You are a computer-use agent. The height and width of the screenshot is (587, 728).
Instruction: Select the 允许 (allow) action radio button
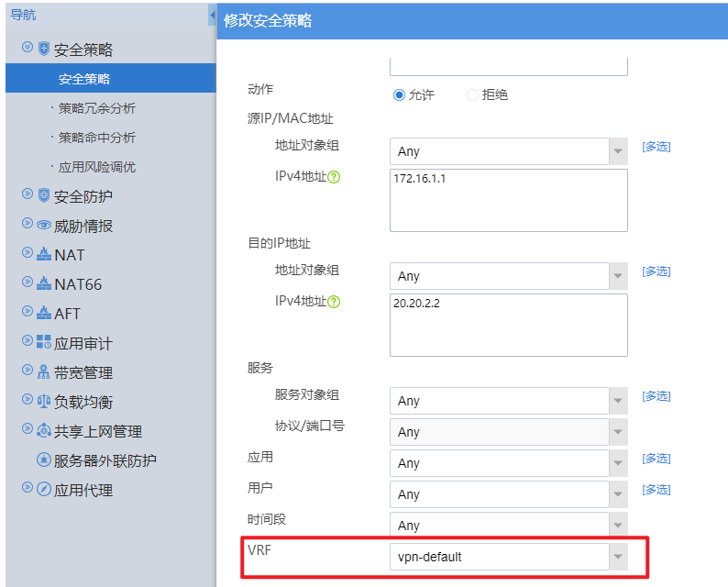[399, 94]
